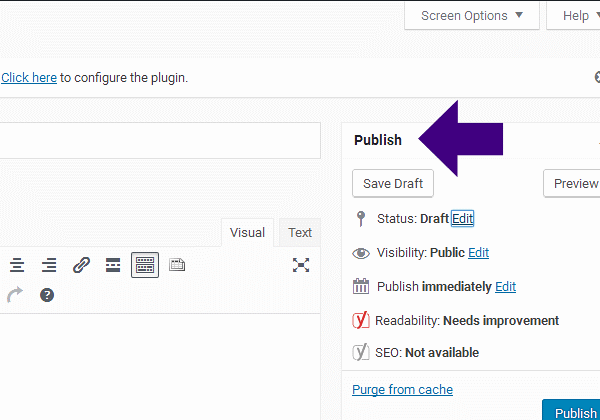Screen dimensions: 600x420
Task: Click into the post title field
Action: tap(160, 141)
